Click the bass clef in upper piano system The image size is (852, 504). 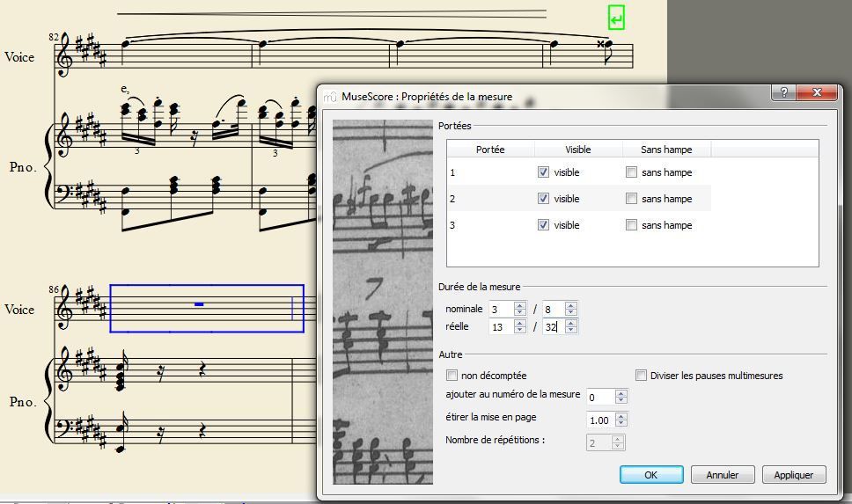coord(65,194)
